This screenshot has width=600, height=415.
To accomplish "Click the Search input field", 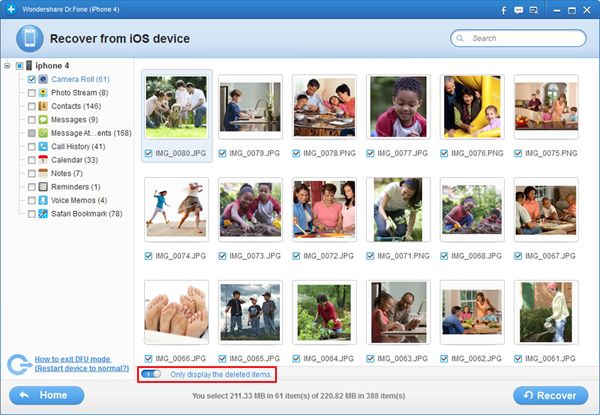I will [x=524, y=38].
